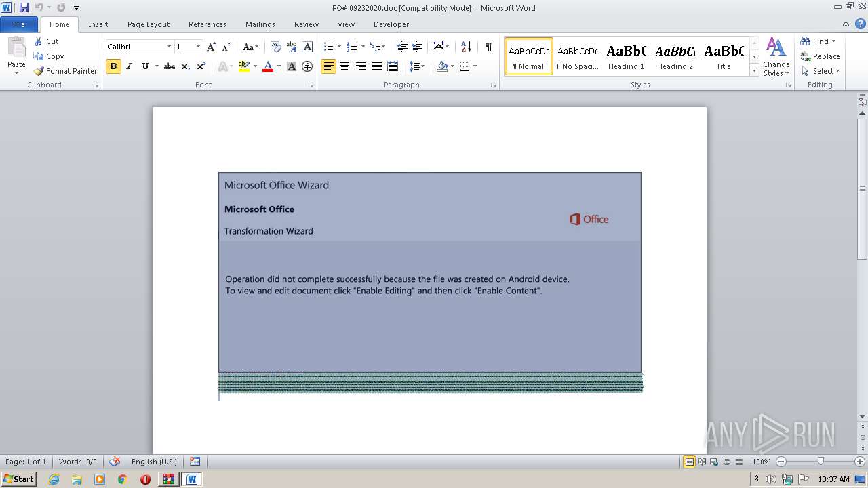868x488 pixels.
Task: Click the Decrease Indent icon
Action: pyautogui.click(x=402, y=47)
